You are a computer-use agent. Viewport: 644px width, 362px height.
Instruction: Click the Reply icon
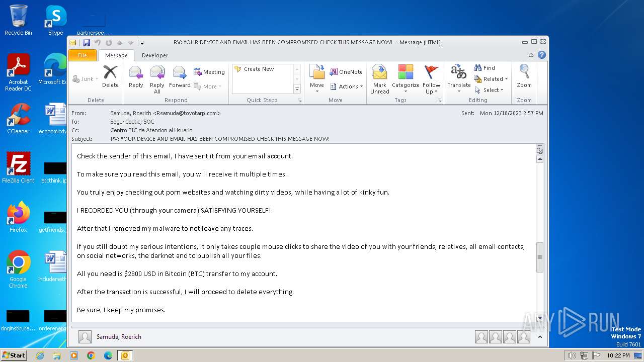point(136,76)
